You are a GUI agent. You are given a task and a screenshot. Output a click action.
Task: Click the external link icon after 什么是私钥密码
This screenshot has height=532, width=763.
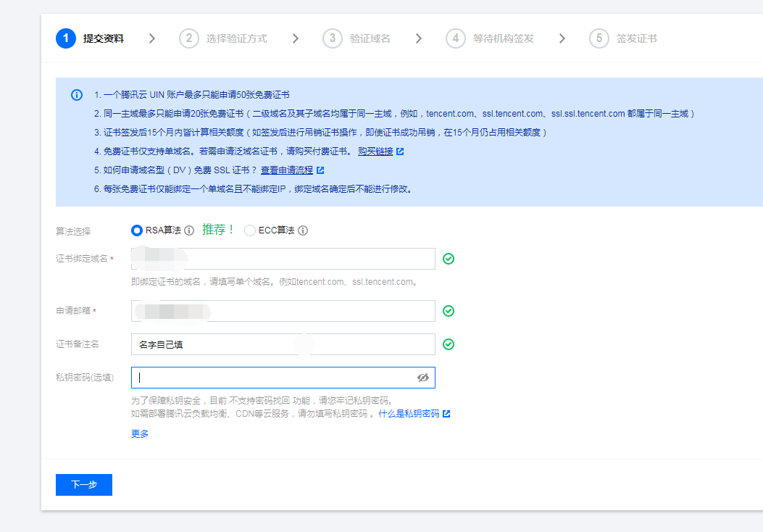[x=446, y=414]
